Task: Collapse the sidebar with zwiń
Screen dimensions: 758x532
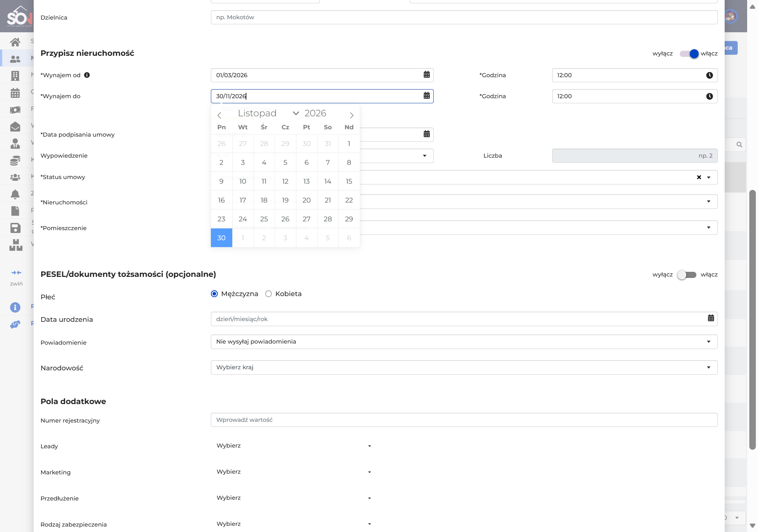Action: pyautogui.click(x=16, y=278)
